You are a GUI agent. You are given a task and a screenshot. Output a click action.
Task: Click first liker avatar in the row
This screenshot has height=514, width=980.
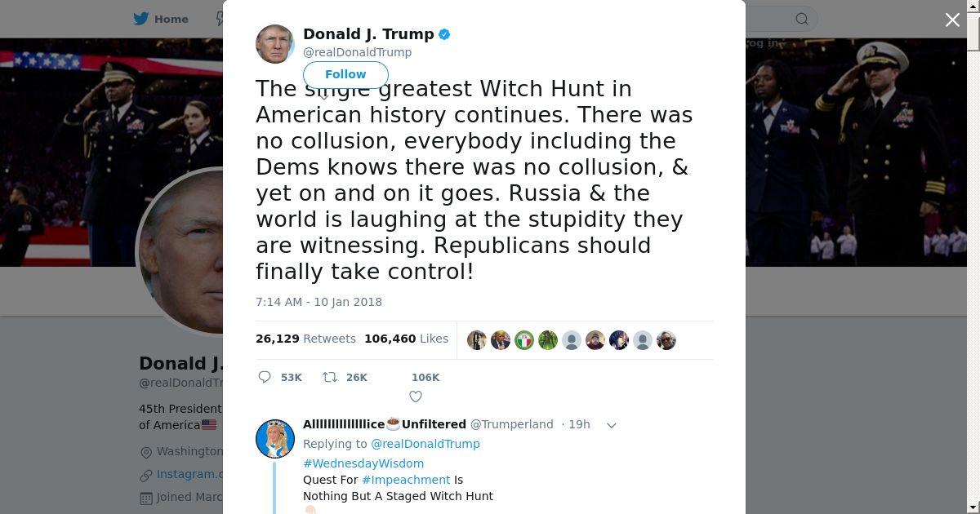tap(477, 340)
